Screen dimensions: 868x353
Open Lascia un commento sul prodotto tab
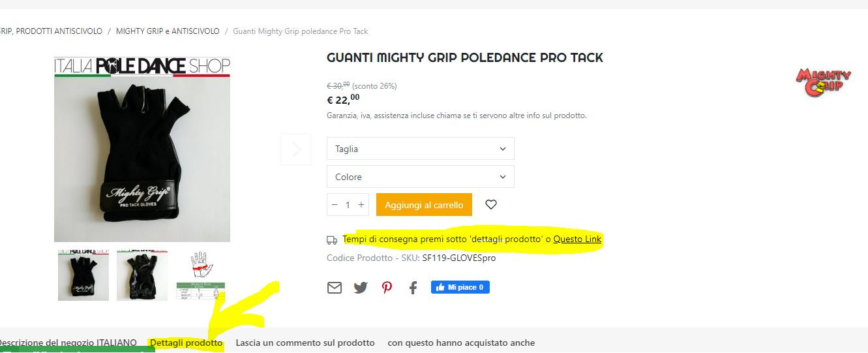coord(305,343)
